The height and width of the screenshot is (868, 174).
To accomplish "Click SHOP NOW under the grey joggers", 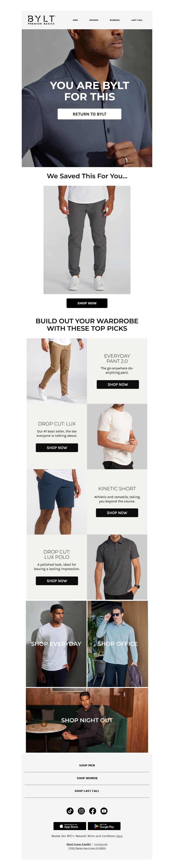I will (x=87, y=303).
